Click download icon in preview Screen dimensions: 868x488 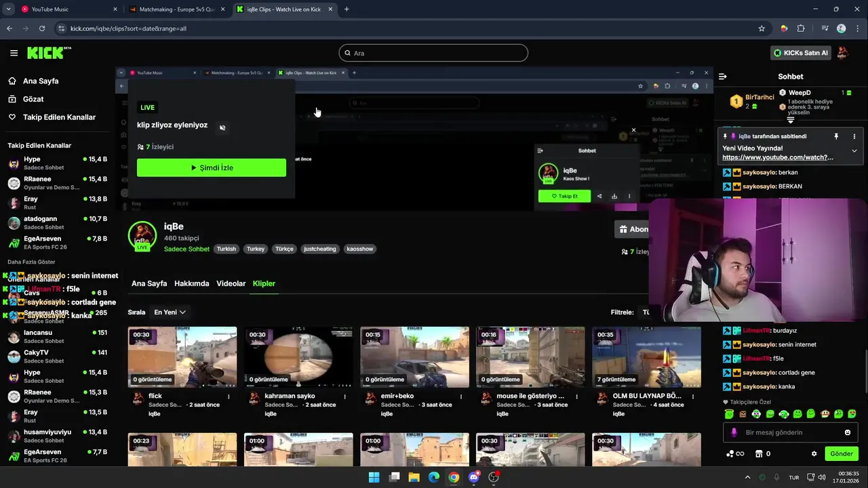(x=614, y=196)
